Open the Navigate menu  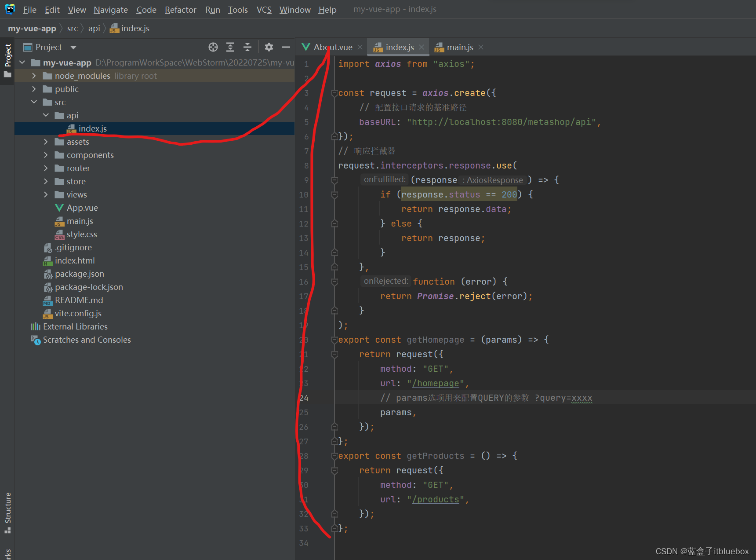111,10
